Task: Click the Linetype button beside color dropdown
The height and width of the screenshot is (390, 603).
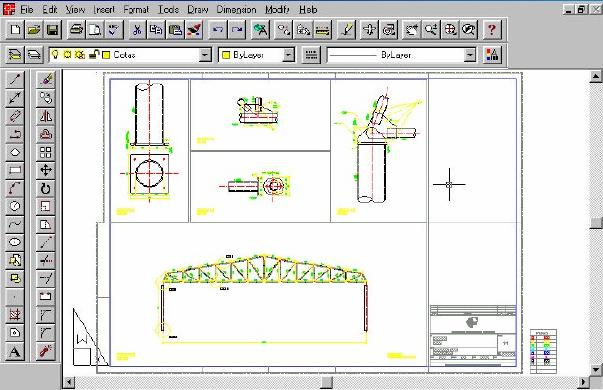Action: pyautogui.click(x=311, y=55)
